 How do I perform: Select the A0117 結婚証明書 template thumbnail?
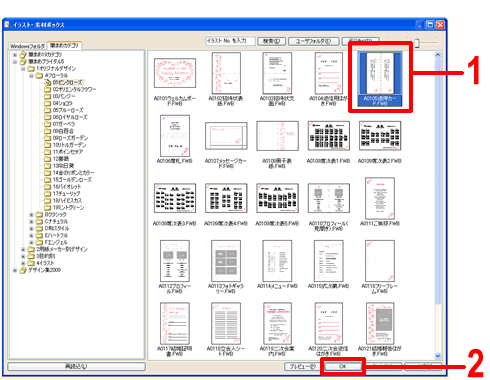click(x=175, y=323)
